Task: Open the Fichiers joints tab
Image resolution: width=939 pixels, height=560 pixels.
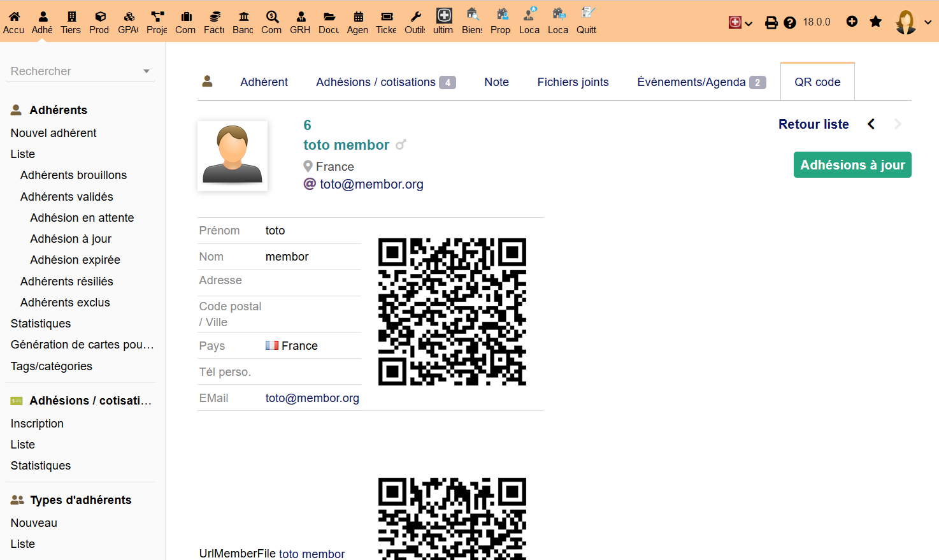Action: click(x=573, y=82)
